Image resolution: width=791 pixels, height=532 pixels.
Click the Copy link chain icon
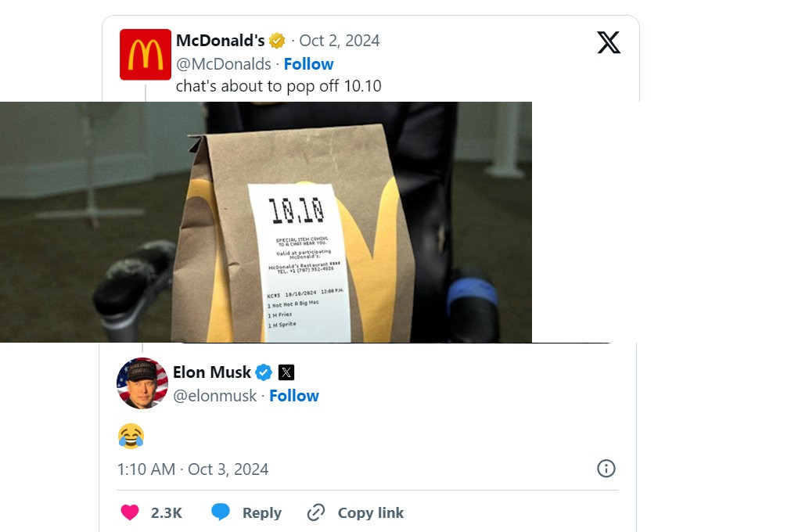click(x=316, y=512)
